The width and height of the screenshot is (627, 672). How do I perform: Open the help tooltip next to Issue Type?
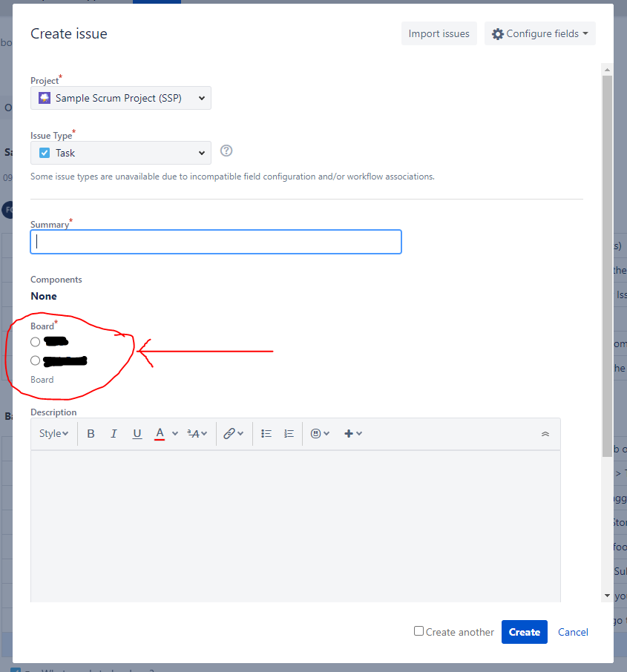[226, 151]
